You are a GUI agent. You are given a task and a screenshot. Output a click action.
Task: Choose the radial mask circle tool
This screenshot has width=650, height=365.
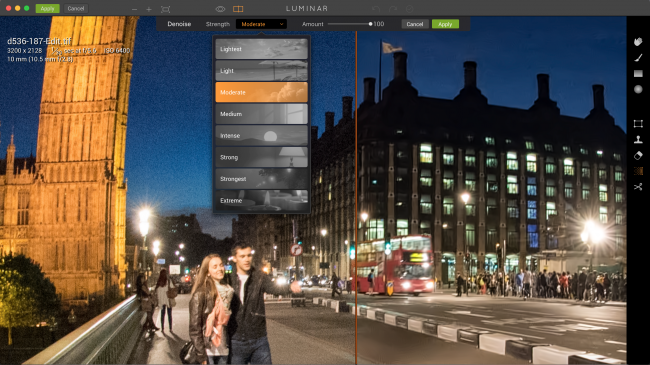click(638, 89)
